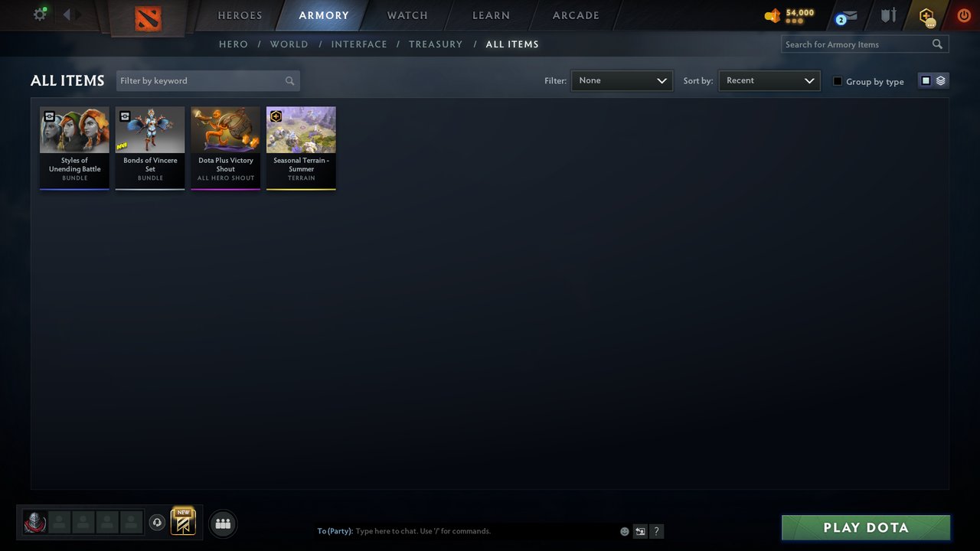This screenshot has width=980, height=551.
Task: Open the mail inbox with 2 notifications
Action: click(847, 17)
